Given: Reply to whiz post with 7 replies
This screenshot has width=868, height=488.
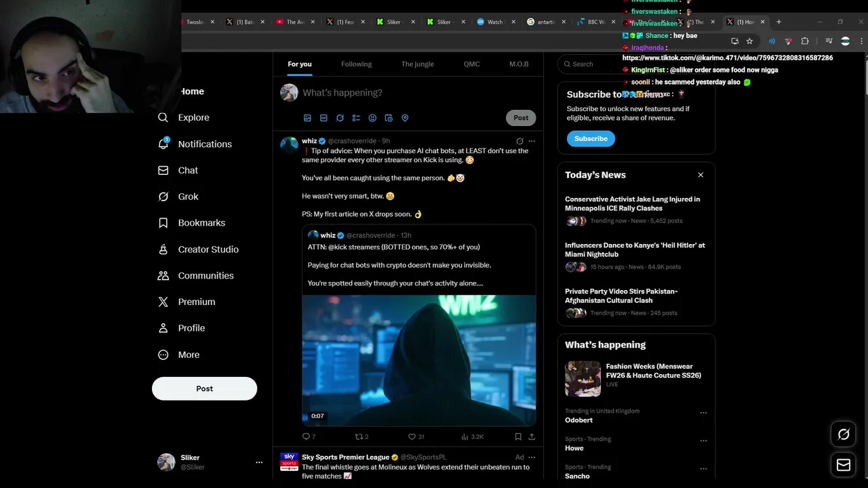Looking at the screenshot, I should click(309, 436).
